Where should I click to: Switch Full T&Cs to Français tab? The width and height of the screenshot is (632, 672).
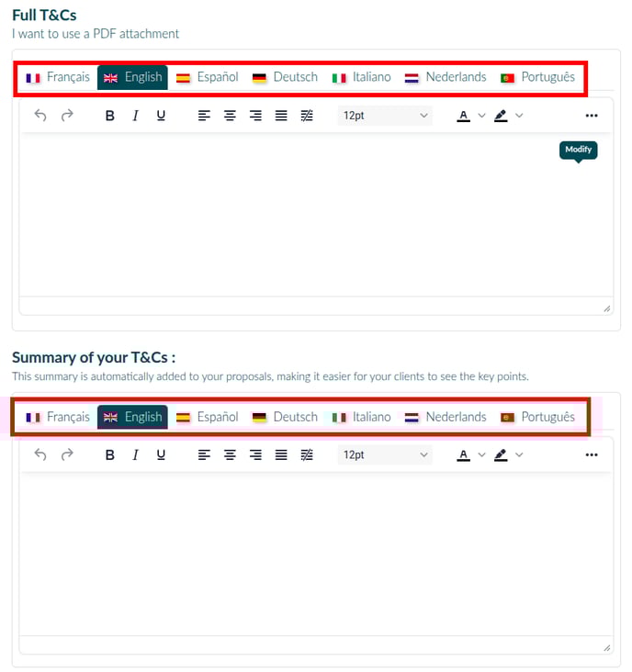tap(58, 77)
